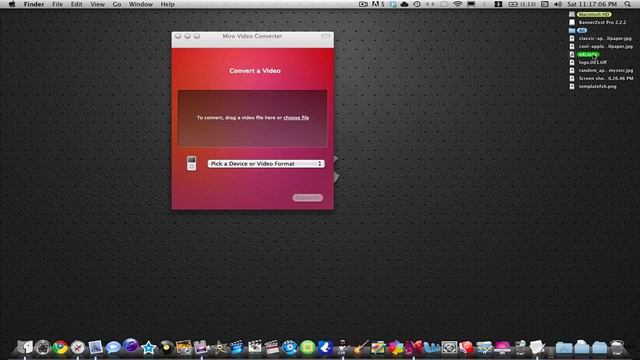The width and height of the screenshot is (640, 360).
Task: Open the Window menu
Action: coord(140,4)
